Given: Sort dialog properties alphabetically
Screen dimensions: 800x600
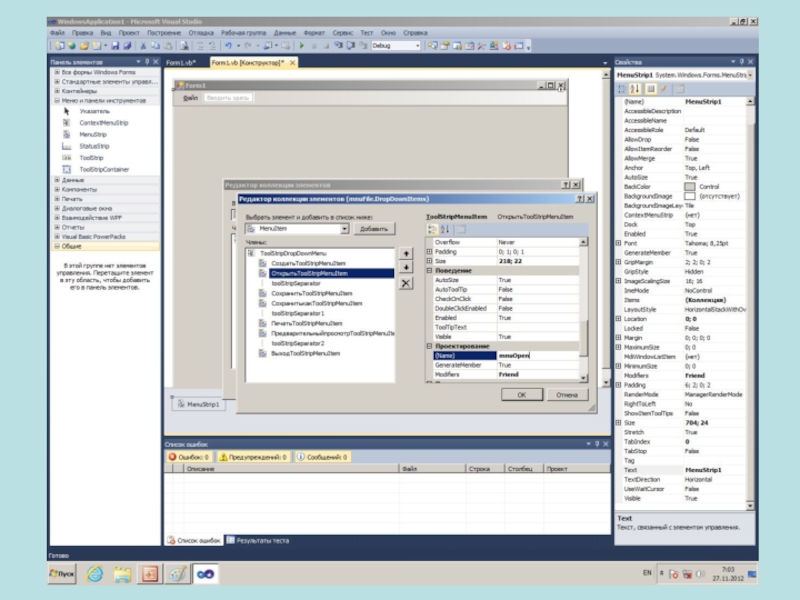Looking at the screenshot, I should coord(446,229).
